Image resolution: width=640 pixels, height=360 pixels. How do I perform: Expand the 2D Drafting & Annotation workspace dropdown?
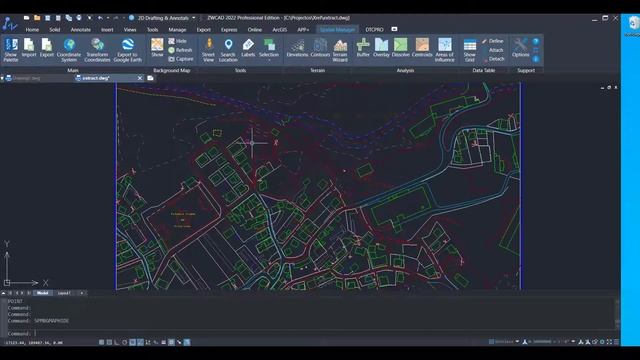(x=193, y=18)
